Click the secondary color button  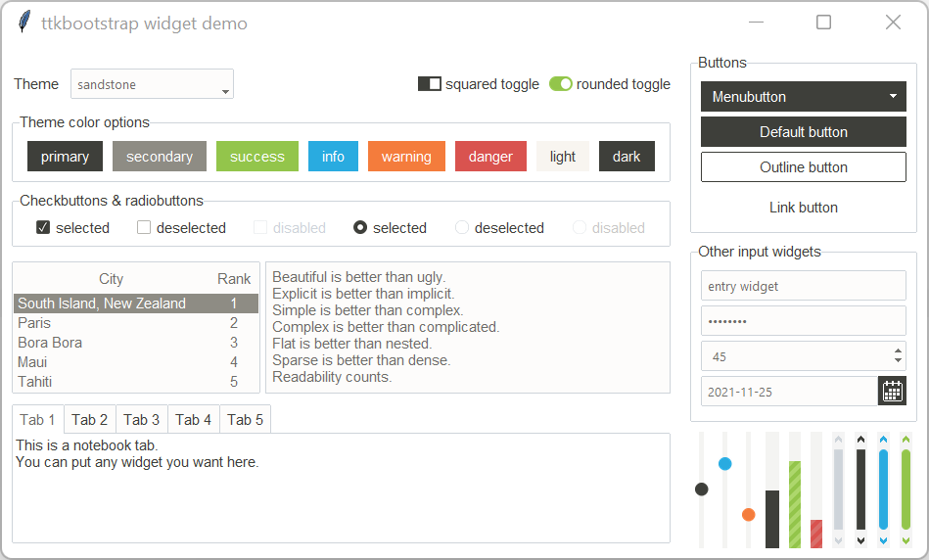160,157
